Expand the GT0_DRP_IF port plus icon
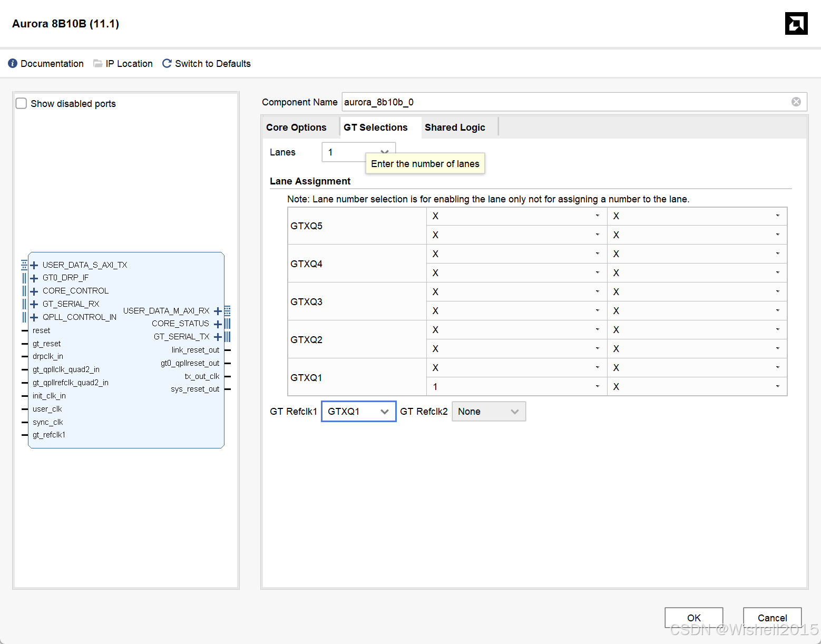Viewport: 821px width, 644px height. pyautogui.click(x=34, y=278)
